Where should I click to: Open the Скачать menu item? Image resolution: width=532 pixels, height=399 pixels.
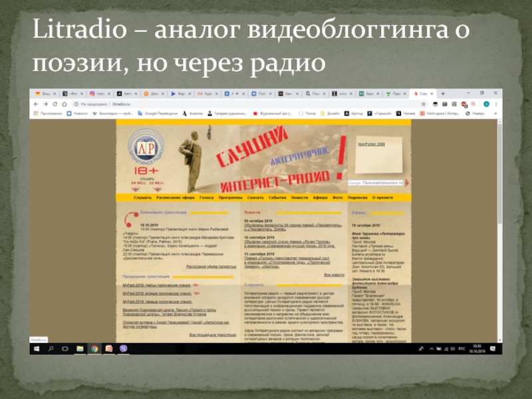tap(255, 198)
